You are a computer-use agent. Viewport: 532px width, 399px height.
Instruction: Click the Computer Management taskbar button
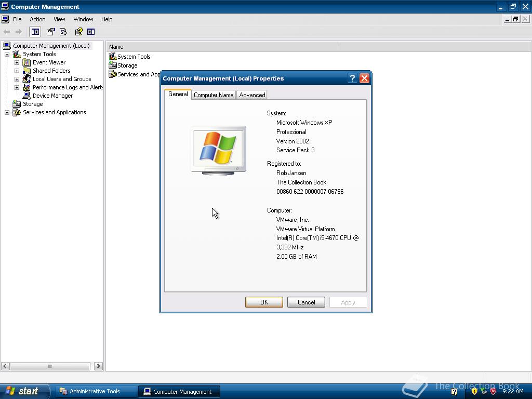pyautogui.click(x=179, y=392)
